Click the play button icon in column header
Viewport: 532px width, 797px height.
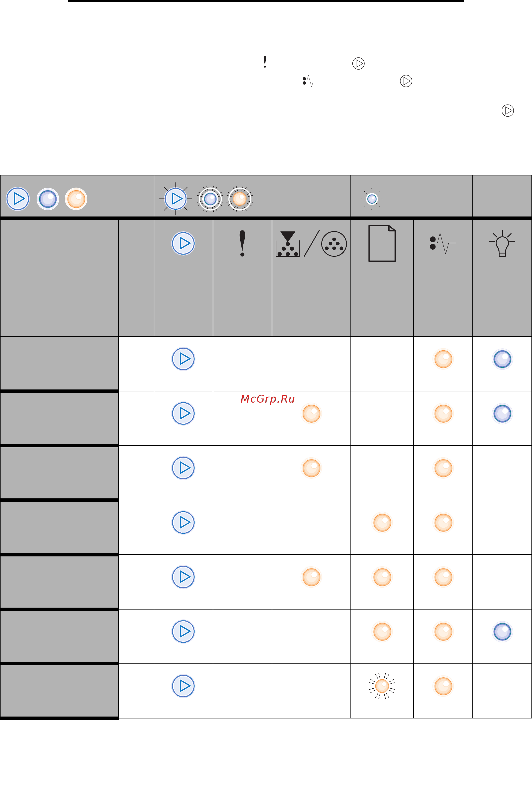click(183, 243)
